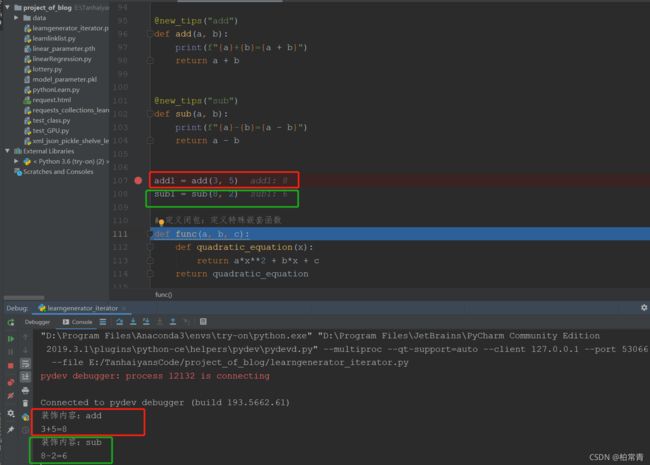Open debug settings gear in left strip
The image size is (650, 465).
[x=11, y=413]
